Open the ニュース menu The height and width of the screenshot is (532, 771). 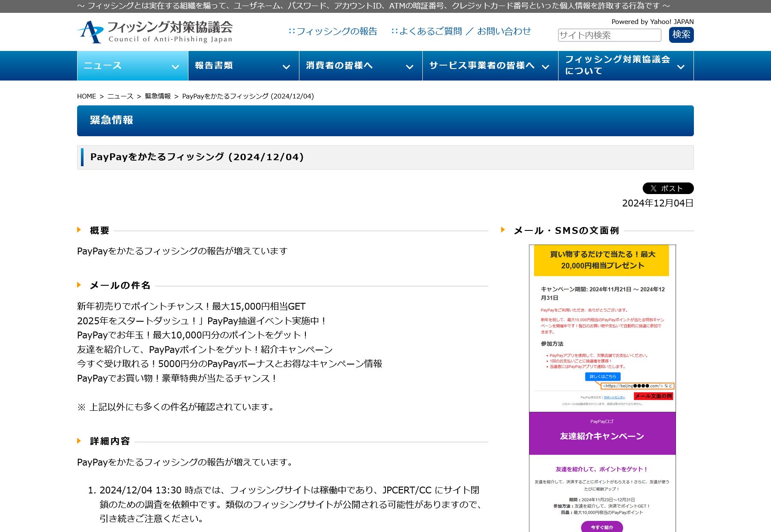click(x=132, y=66)
